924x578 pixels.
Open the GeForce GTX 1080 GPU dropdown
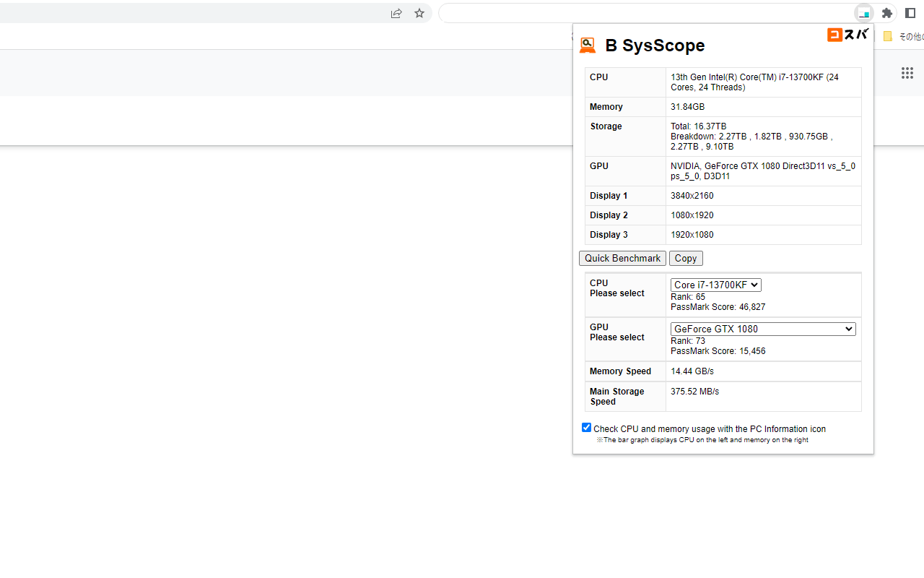pyautogui.click(x=763, y=329)
